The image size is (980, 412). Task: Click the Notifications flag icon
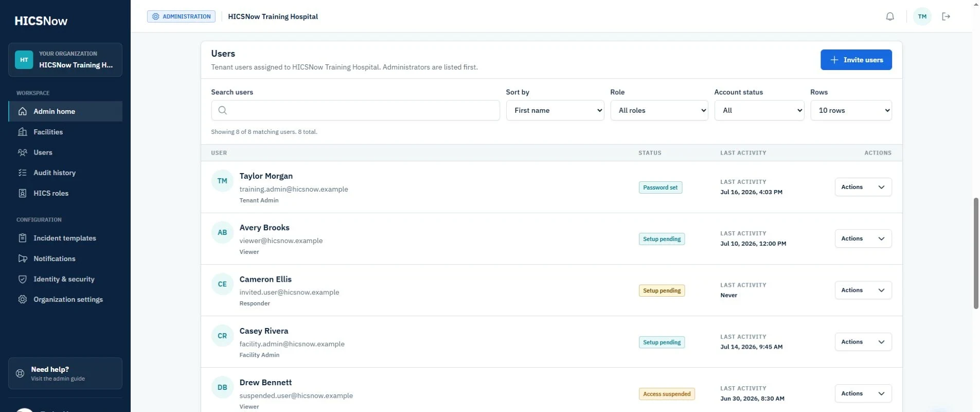click(23, 259)
